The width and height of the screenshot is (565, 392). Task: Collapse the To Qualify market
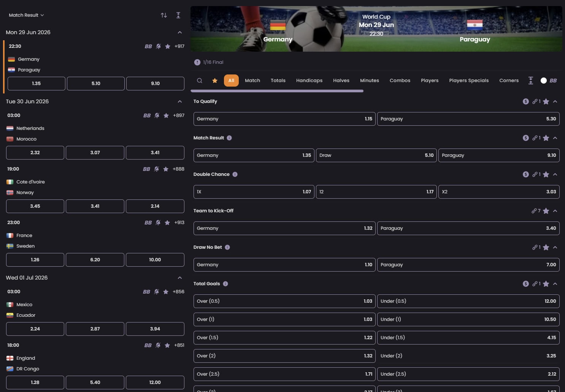555,101
